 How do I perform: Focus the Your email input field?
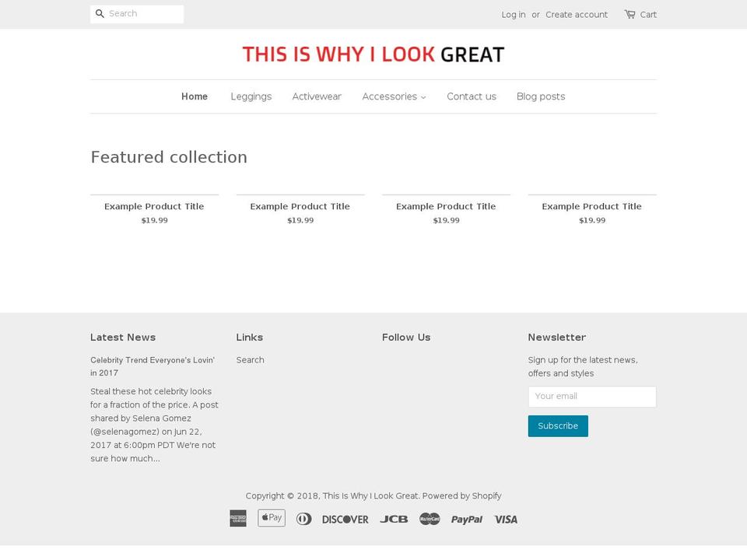[x=592, y=397]
